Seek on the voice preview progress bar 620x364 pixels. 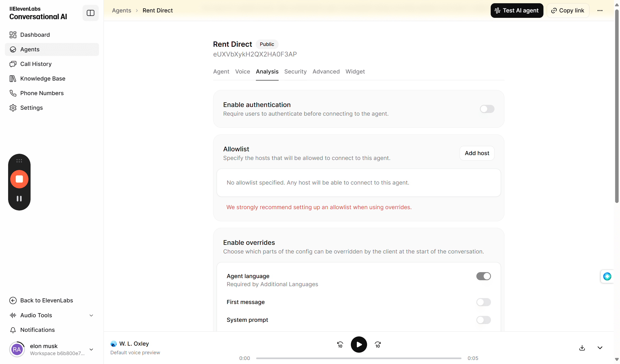click(x=359, y=358)
